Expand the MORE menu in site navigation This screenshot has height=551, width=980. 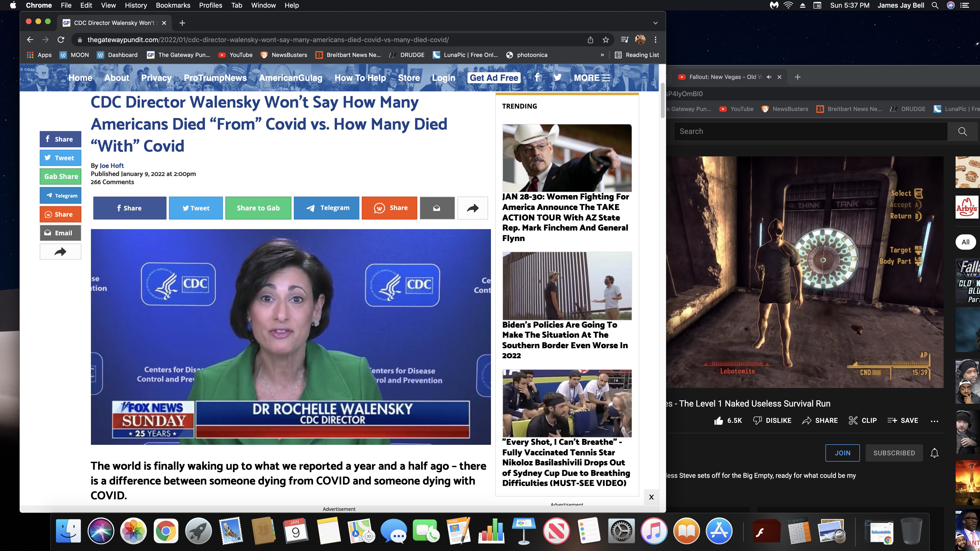[592, 77]
